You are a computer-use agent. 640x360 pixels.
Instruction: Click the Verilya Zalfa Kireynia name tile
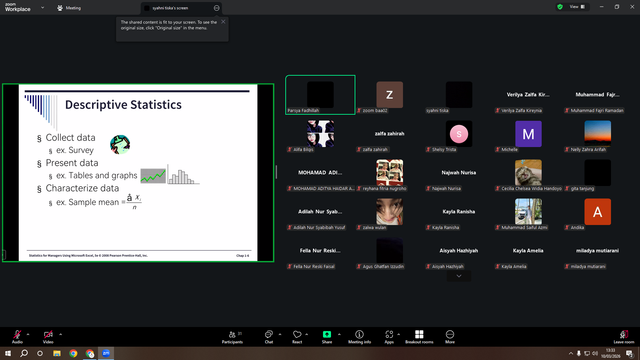pyautogui.click(x=528, y=95)
